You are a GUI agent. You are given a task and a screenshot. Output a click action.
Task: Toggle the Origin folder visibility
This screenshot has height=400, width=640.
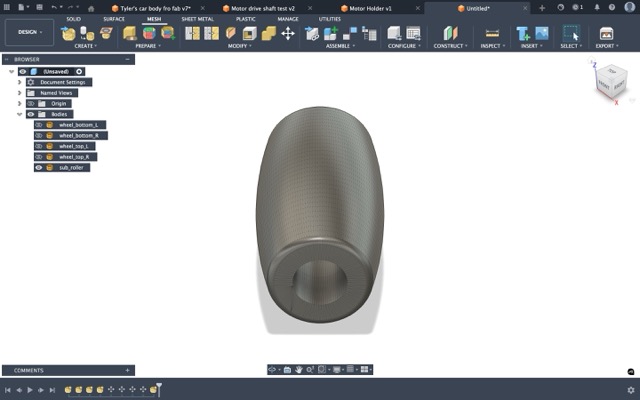point(31,104)
